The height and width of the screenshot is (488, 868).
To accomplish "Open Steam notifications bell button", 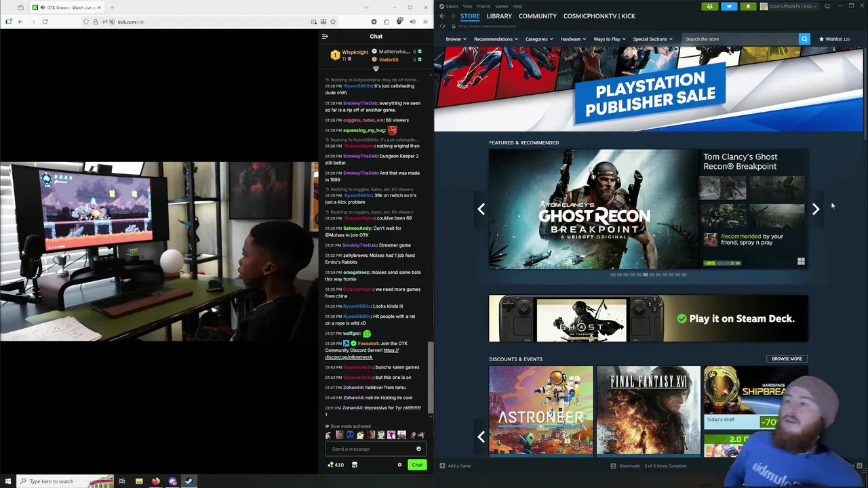I will point(748,6).
